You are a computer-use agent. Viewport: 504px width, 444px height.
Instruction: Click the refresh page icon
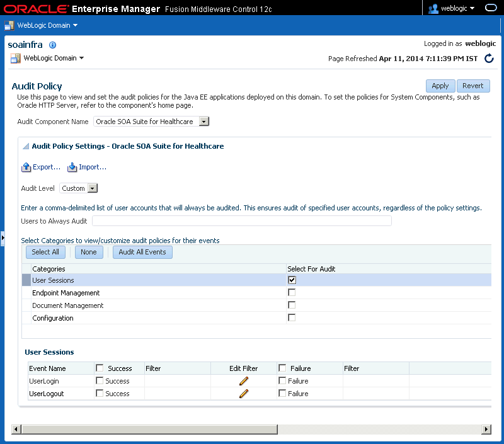pos(489,59)
